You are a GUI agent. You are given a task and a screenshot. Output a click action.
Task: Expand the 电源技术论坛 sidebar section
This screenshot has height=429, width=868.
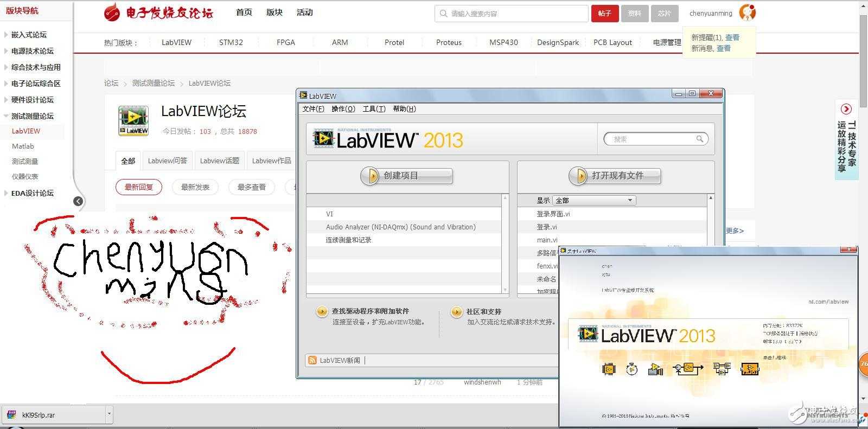tap(6, 51)
